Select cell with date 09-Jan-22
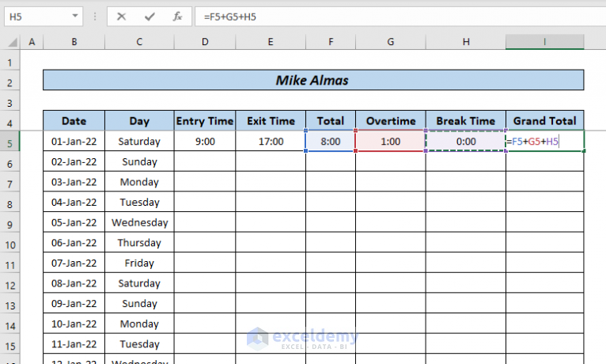Image resolution: width=606 pixels, height=364 pixels. (74, 303)
